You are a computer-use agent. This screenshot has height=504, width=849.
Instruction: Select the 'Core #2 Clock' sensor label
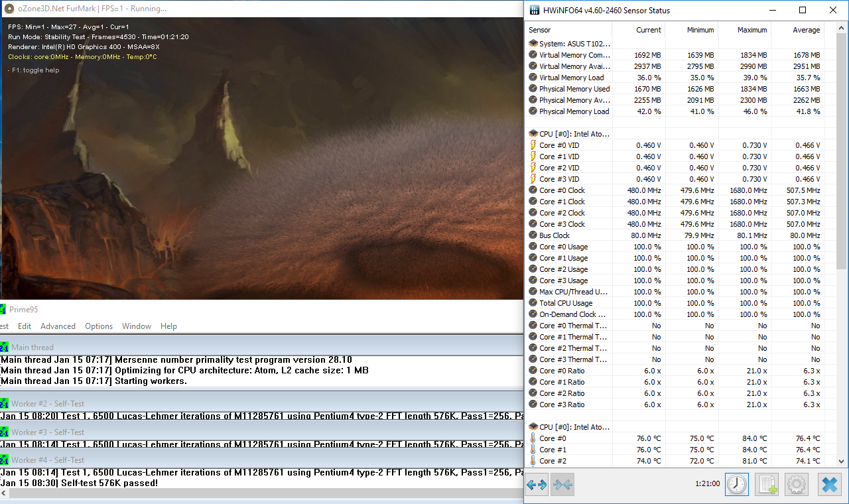pos(562,213)
